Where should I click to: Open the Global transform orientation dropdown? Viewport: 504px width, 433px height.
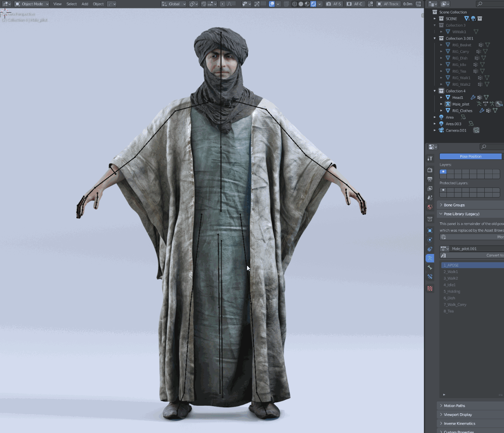click(x=174, y=4)
